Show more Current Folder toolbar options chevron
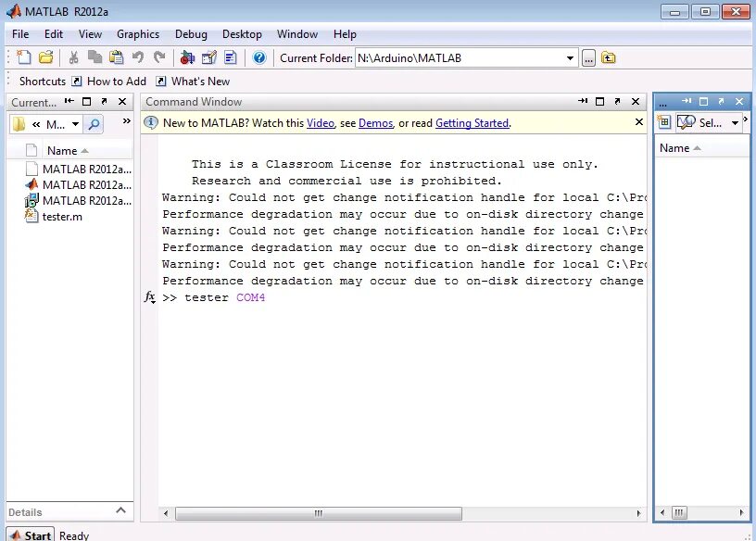The width and height of the screenshot is (756, 541). coord(126,121)
